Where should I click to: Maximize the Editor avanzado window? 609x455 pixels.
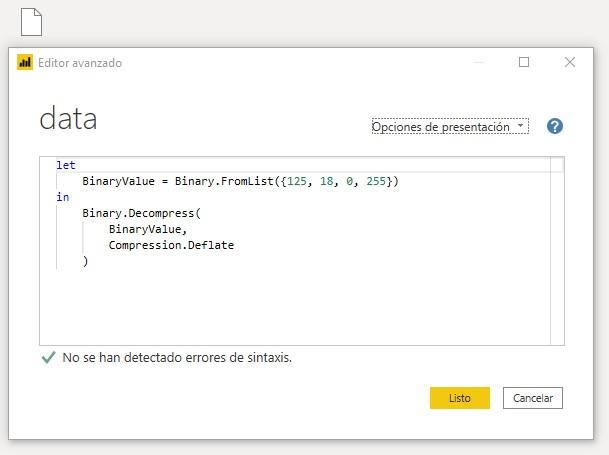524,62
